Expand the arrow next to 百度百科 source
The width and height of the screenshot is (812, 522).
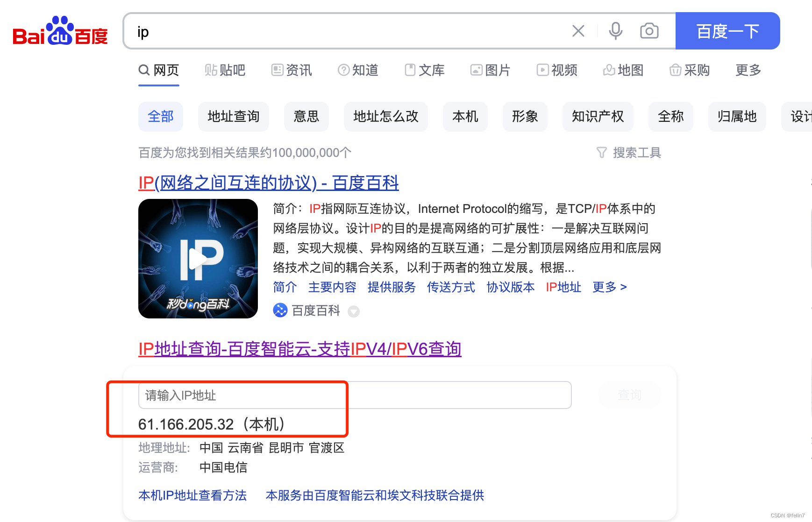tap(354, 311)
